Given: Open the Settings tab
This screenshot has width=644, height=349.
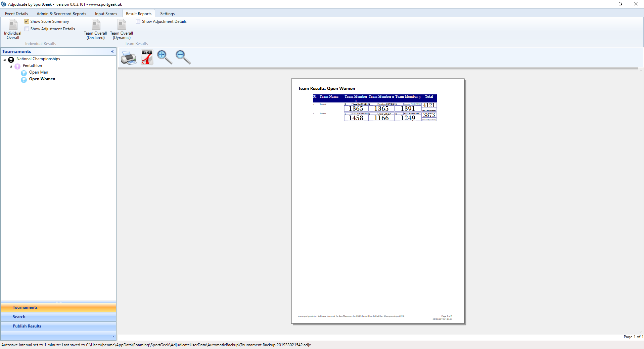Looking at the screenshot, I should [x=167, y=14].
